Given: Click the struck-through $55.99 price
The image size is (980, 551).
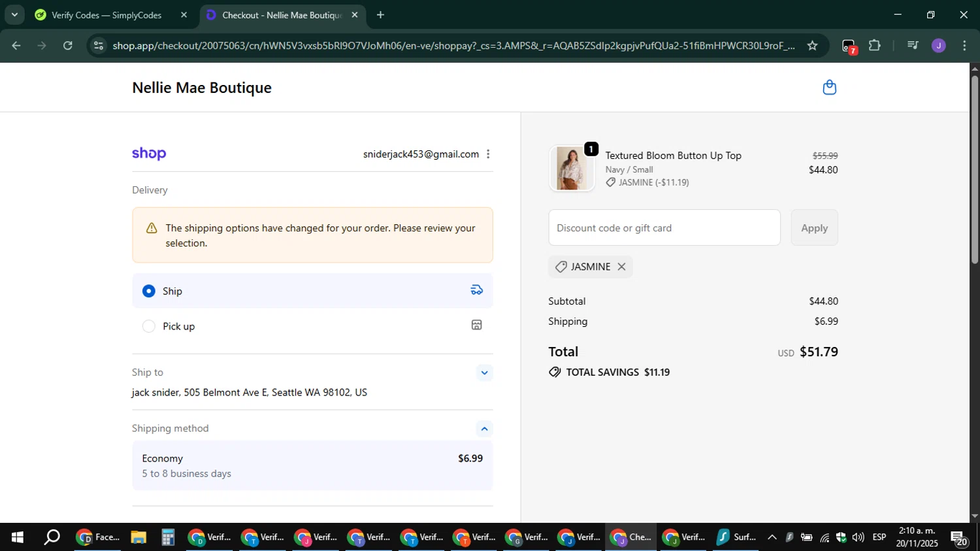Looking at the screenshot, I should (825, 156).
